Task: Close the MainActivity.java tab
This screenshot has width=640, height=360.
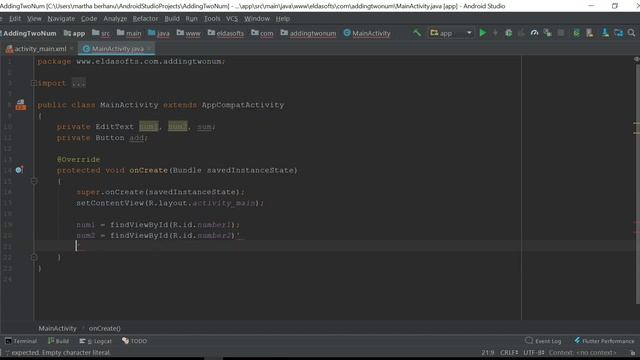Action: (x=149, y=49)
